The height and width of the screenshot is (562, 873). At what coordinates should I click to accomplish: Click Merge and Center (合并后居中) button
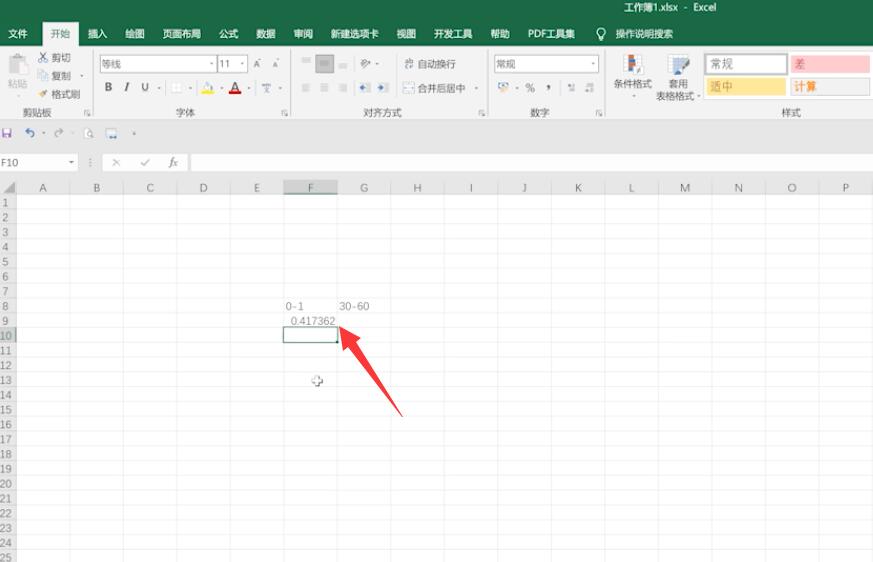(434, 88)
